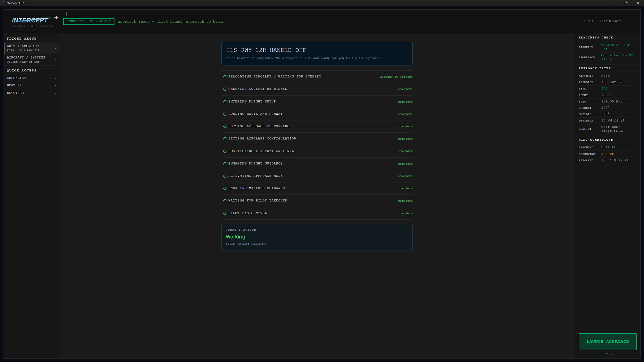
Task: Expand chevron next to CHECKLIST
Action: (55, 78)
